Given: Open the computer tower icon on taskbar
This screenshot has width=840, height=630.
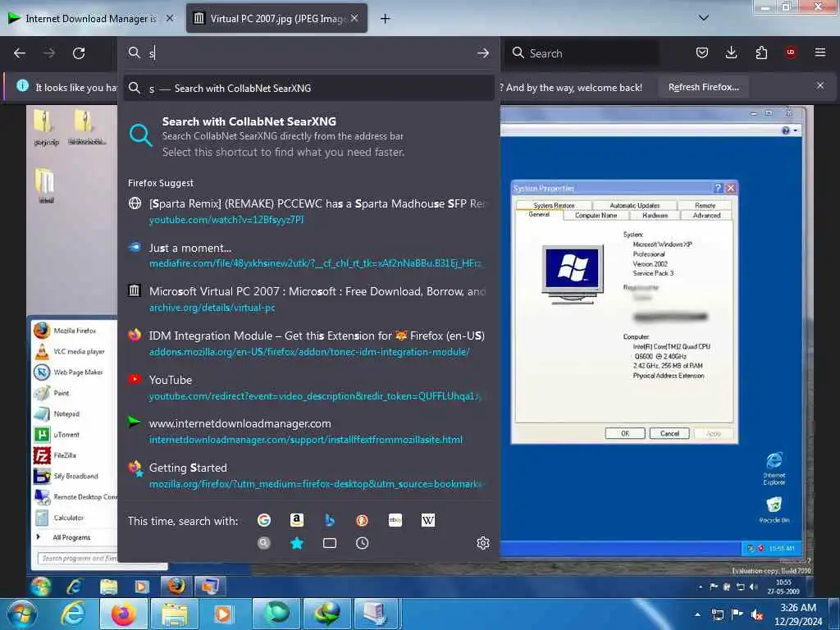Looking at the screenshot, I should [x=375, y=614].
